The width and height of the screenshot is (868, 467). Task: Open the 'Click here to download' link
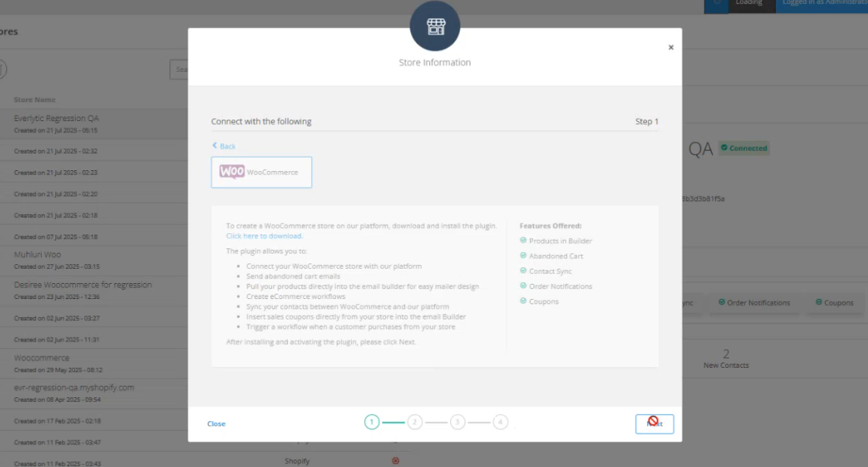click(x=264, y=236)
